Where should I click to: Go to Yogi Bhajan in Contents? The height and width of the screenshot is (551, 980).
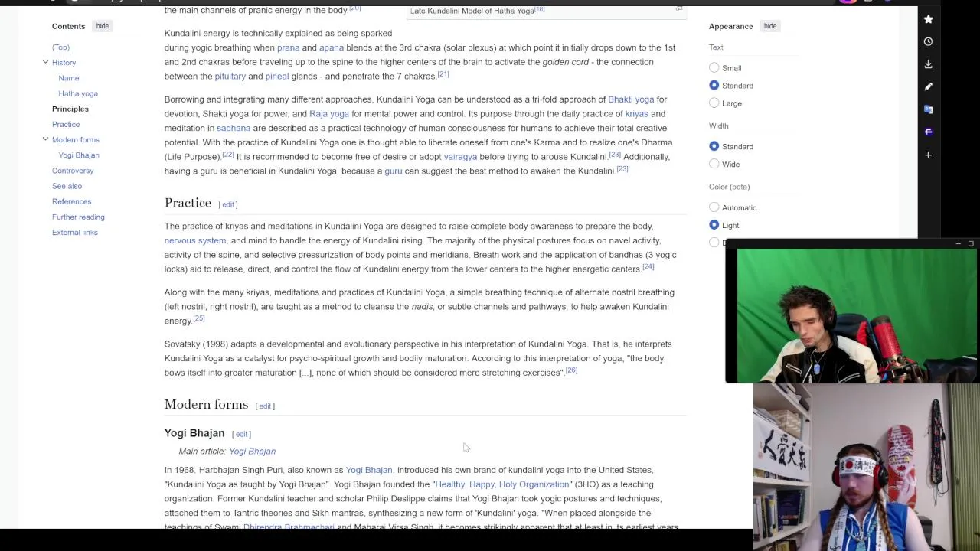tap(79, 155)
